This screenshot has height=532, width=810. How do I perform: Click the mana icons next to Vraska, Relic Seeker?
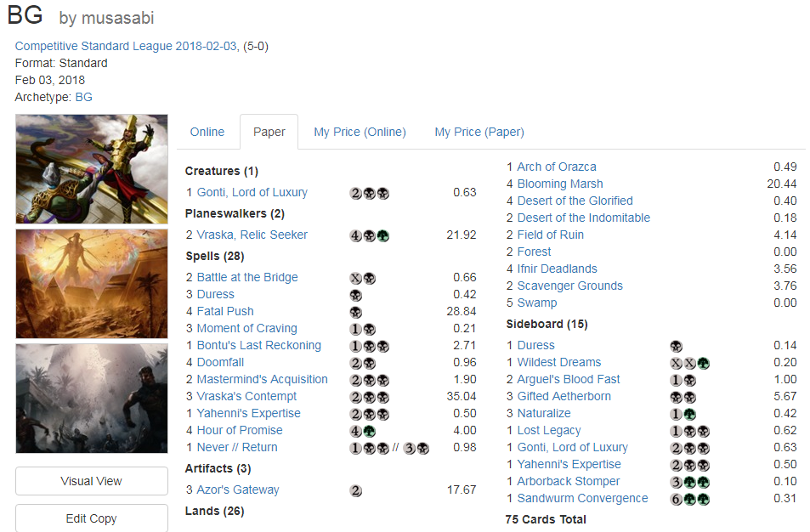[x=370, y=236]
